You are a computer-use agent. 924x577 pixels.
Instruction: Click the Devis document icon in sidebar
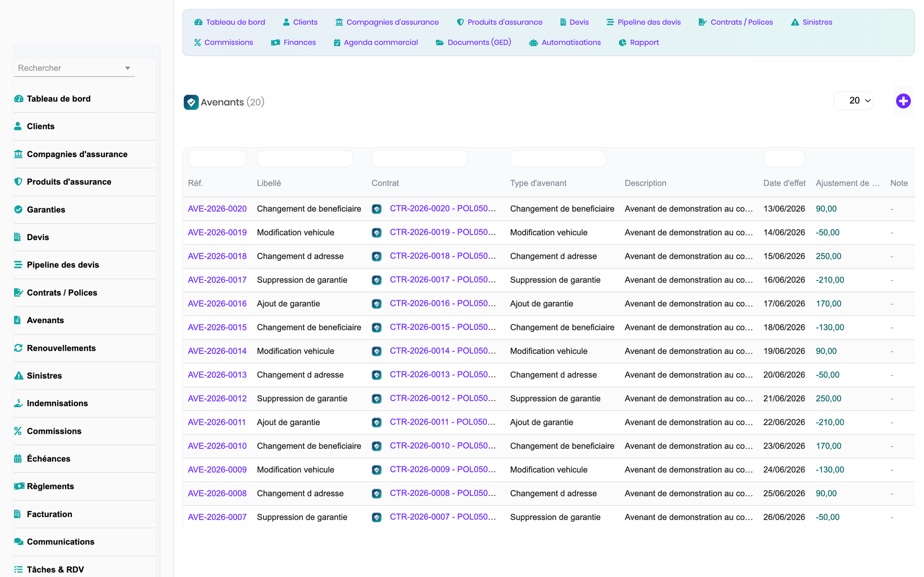18,237
